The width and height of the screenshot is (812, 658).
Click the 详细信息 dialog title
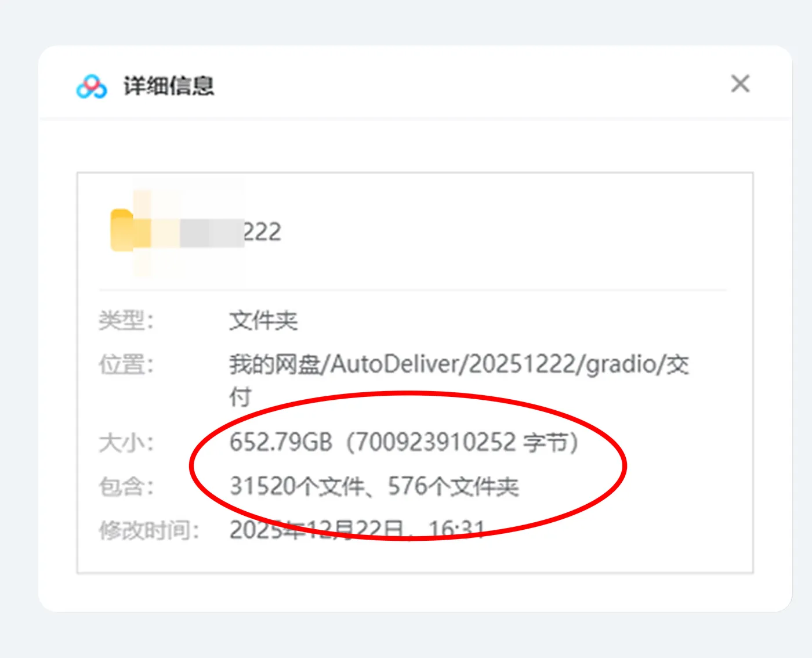coord(169,86)
